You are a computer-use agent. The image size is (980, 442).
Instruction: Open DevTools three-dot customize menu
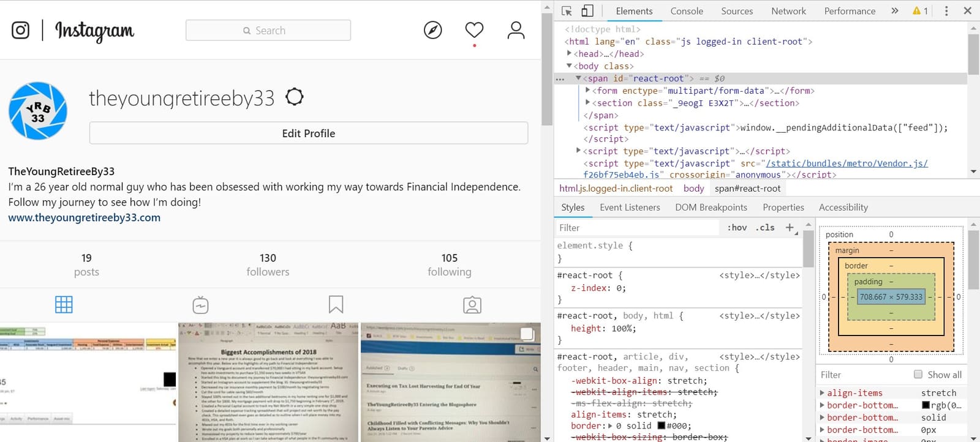tap(946, 11)
